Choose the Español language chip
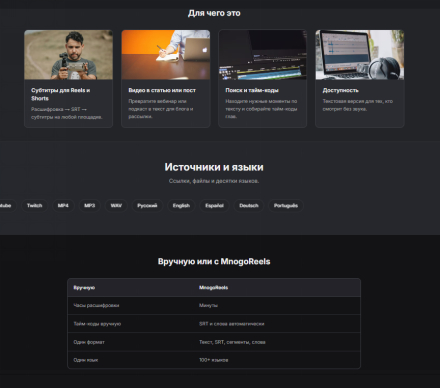 214,205
